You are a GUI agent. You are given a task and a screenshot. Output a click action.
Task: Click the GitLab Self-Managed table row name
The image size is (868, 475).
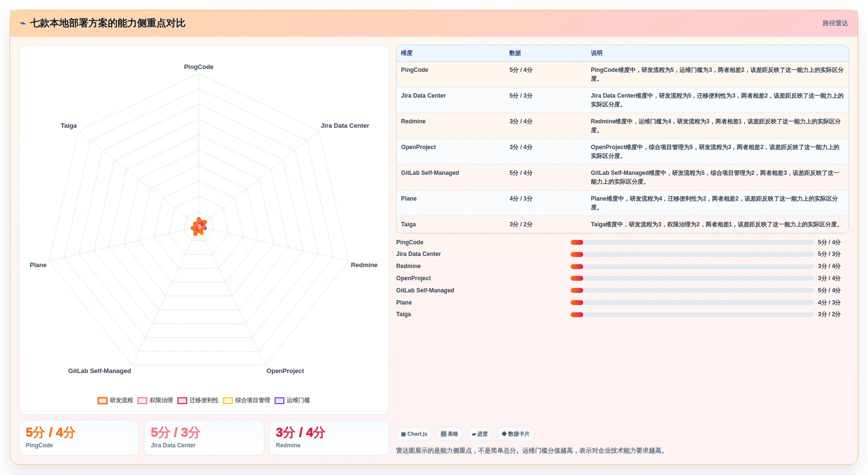click(x=430, y=173)
